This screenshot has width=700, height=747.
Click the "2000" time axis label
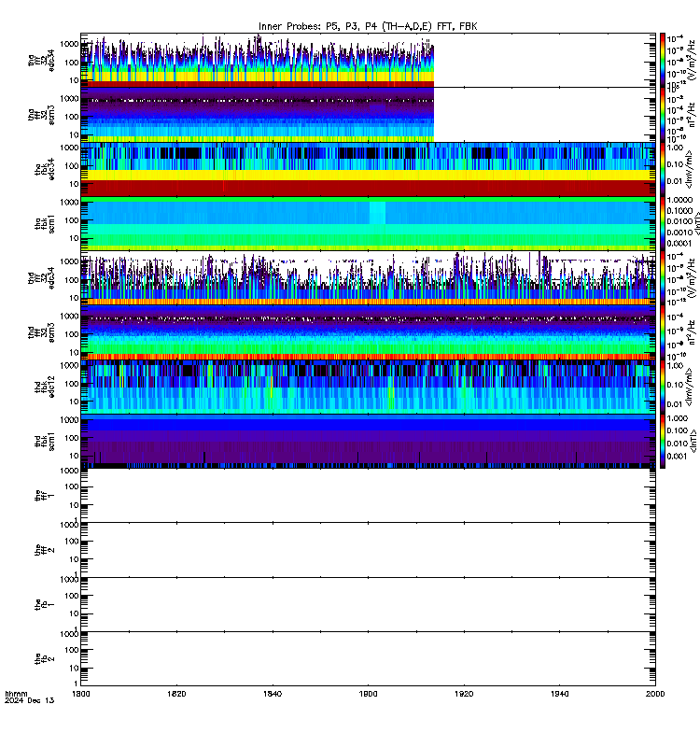point(655,694)
